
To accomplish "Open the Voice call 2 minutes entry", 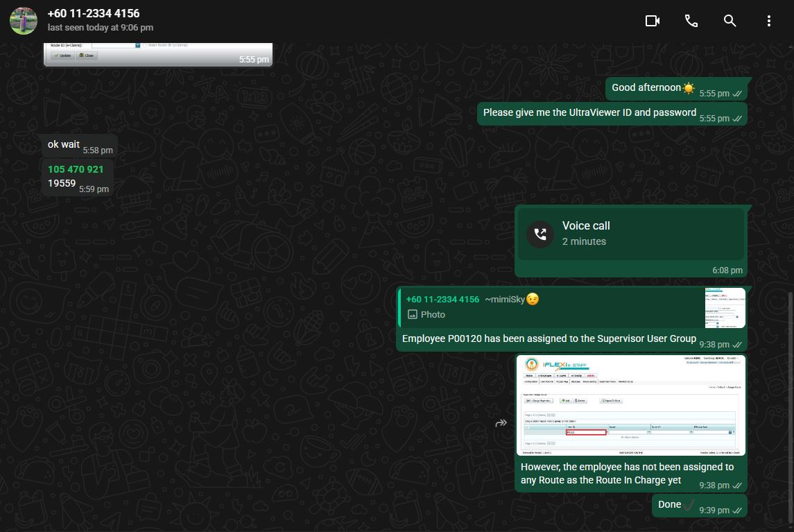I will [631, 234].
